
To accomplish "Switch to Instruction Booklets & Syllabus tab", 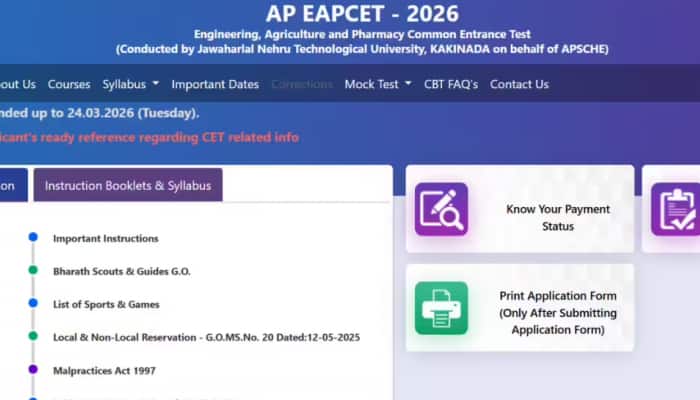I will point(128,185).
